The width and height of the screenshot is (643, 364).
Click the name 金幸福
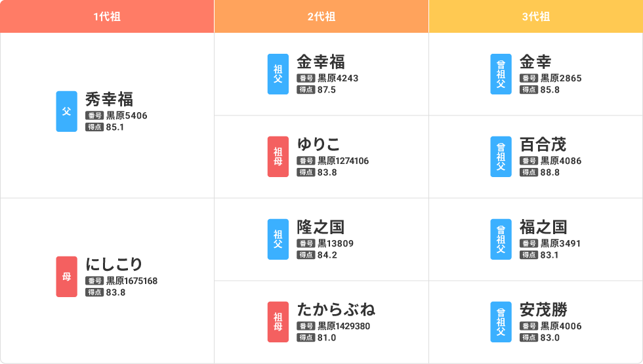click(x=321, y=62)
